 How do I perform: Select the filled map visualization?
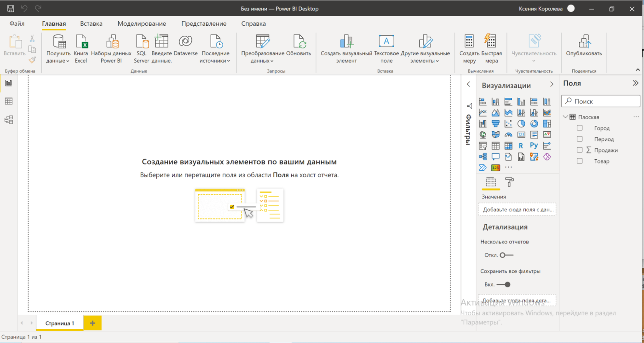point(496,135)
